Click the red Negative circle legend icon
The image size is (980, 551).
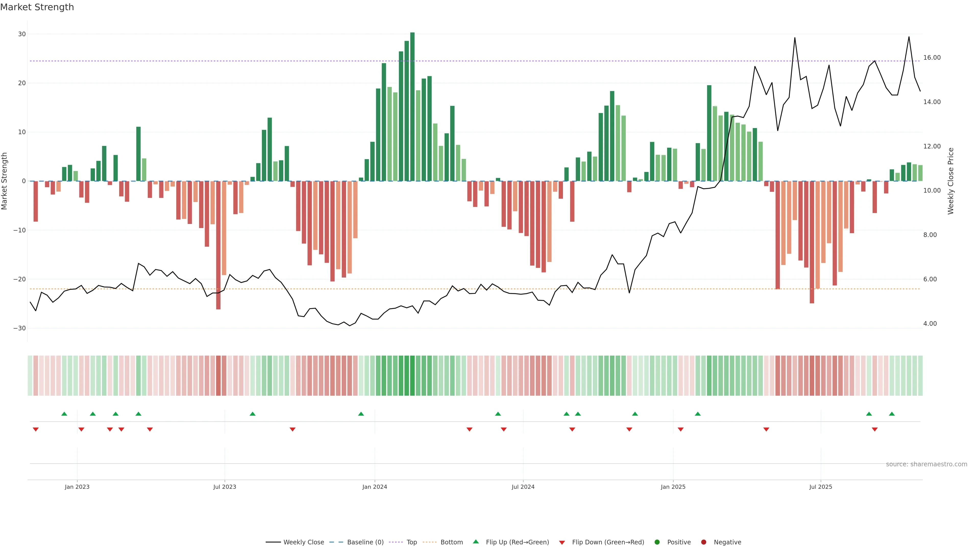point(703,542)
